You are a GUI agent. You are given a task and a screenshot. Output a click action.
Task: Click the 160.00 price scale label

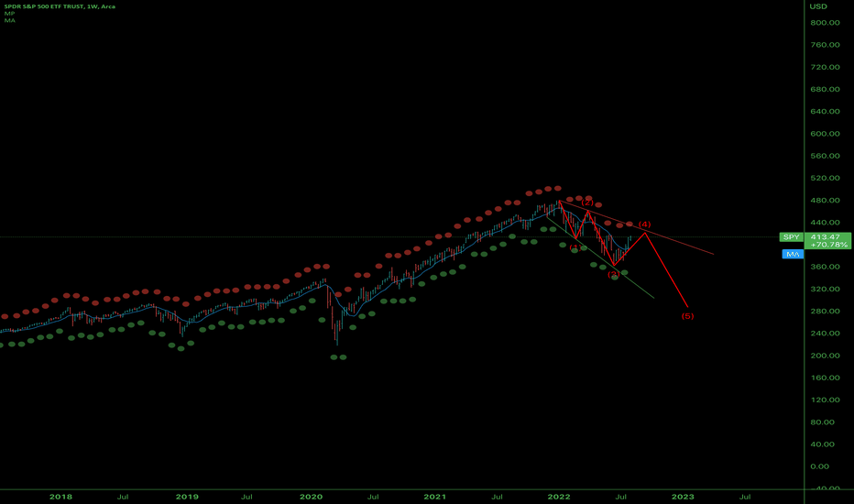(825, 378)
